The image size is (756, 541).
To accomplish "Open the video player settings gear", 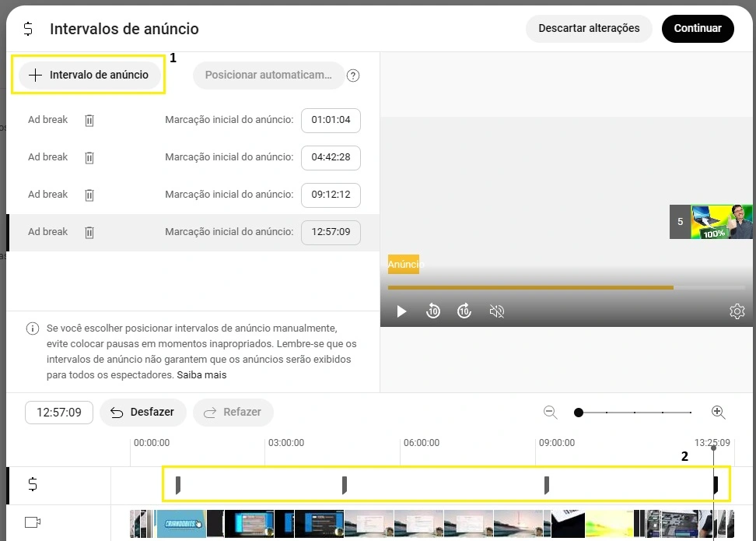I will coord(737,311).
